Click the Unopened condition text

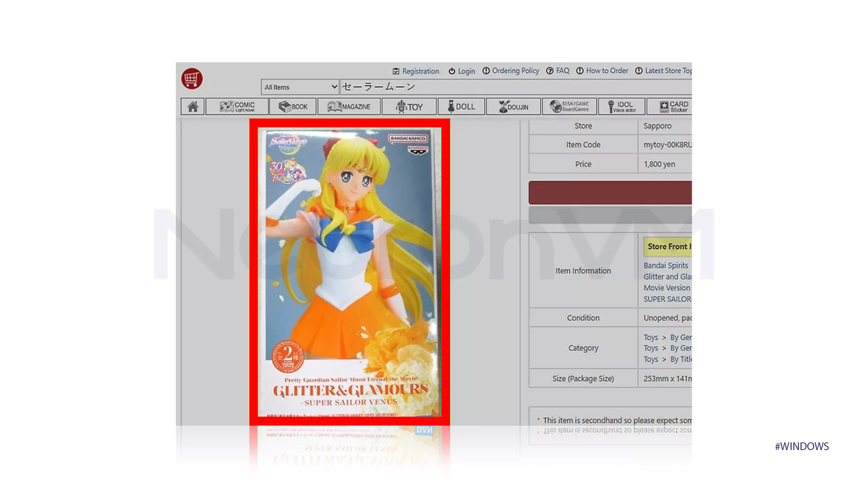[x=668, y=318]
